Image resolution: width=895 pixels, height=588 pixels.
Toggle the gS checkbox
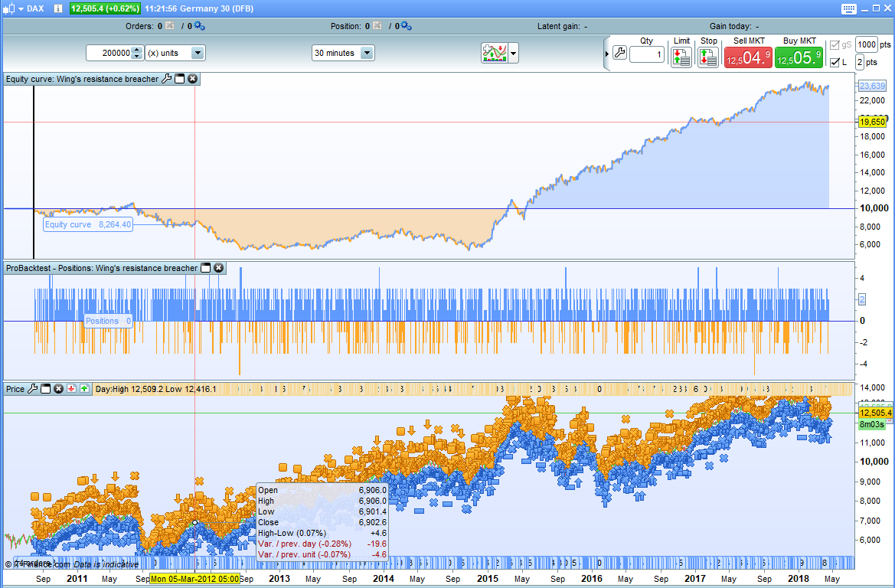tap(835, 45)
